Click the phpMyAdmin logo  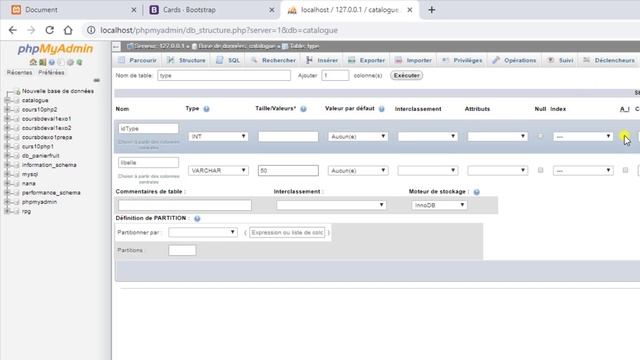55,49
